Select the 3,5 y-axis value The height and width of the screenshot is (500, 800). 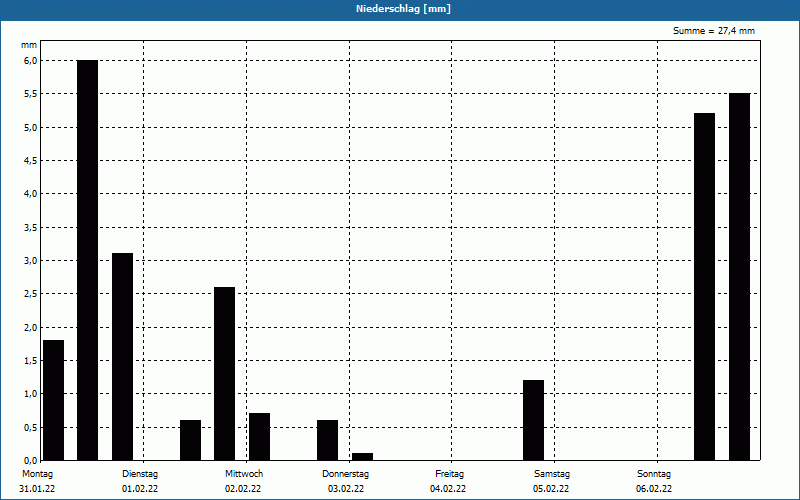[x=31, y=228]
